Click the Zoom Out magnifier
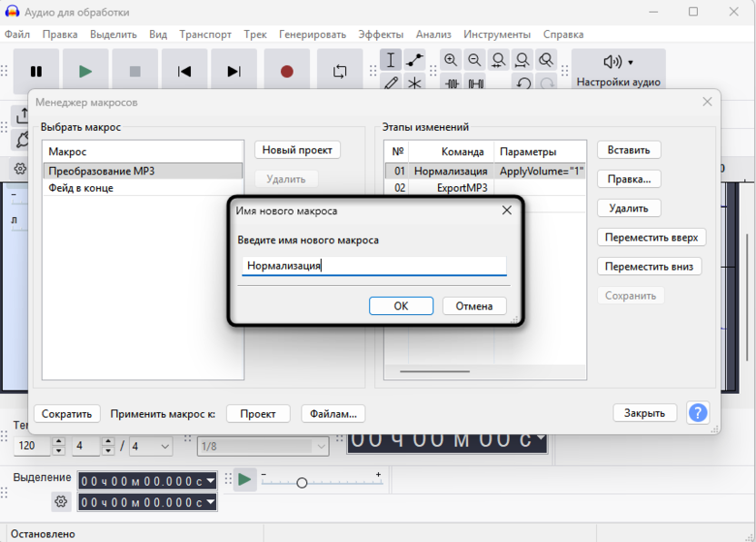 (474, 60)
